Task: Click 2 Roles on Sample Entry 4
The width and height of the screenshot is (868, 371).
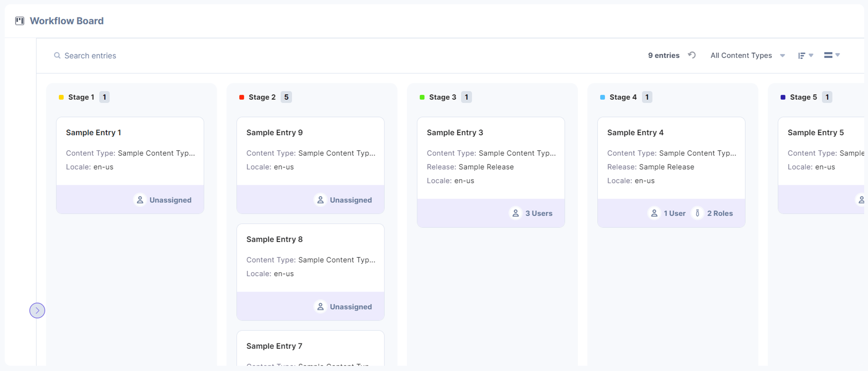Action: 720,214
